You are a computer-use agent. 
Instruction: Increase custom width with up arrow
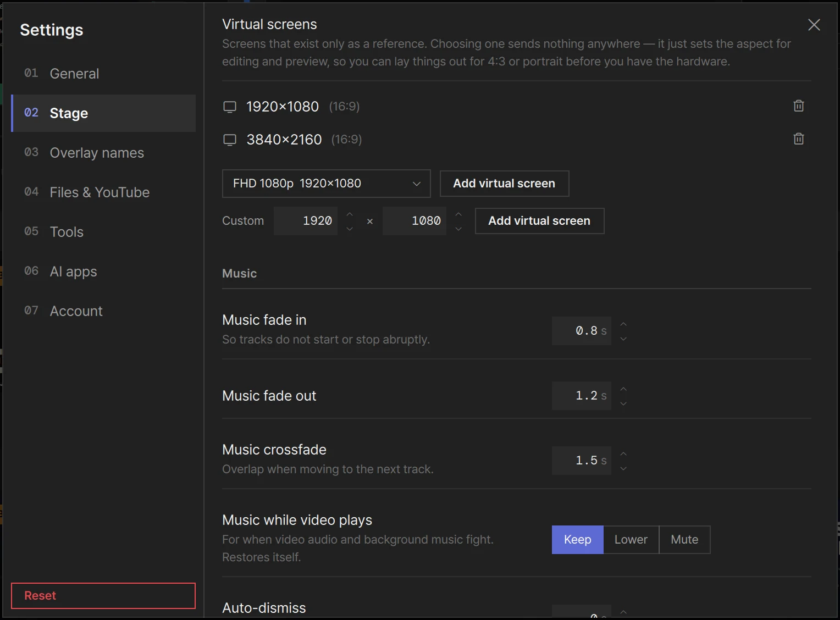point(350,214)
